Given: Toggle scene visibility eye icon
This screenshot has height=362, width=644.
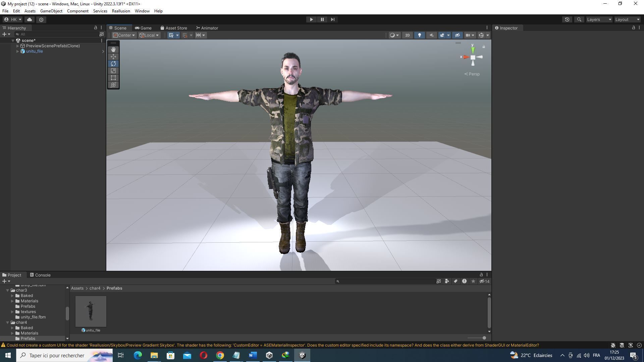Looking at the screenshot, I should coord(457,35).
